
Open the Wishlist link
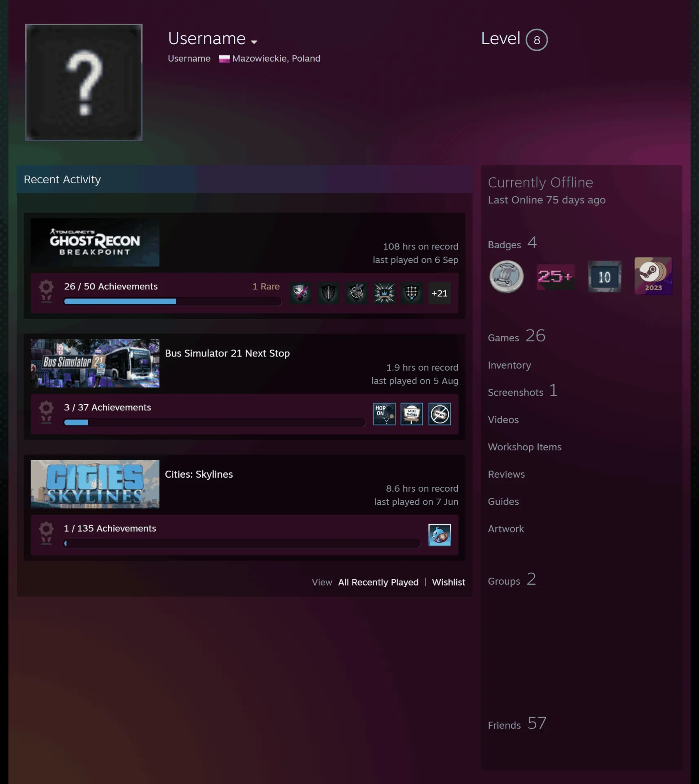(448, 582)
